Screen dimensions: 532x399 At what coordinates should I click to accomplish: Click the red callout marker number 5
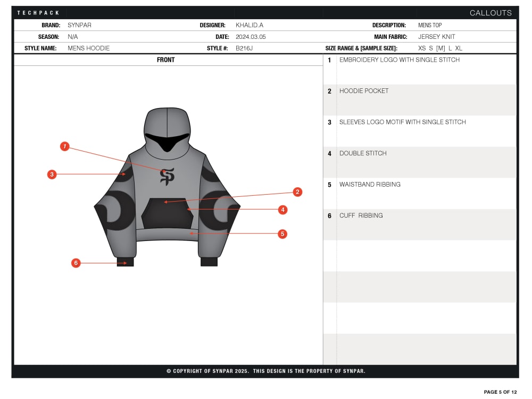pos(282,234)
